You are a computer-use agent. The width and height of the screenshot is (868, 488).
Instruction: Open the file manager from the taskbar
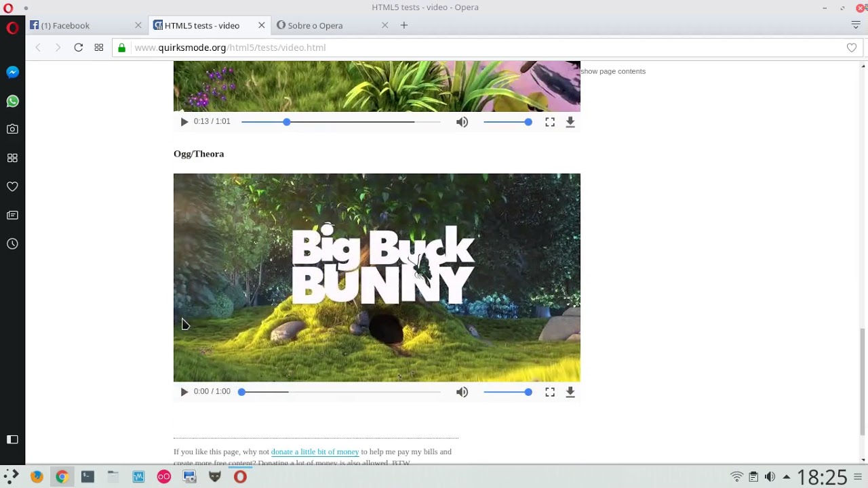click(x=113, y=476)
